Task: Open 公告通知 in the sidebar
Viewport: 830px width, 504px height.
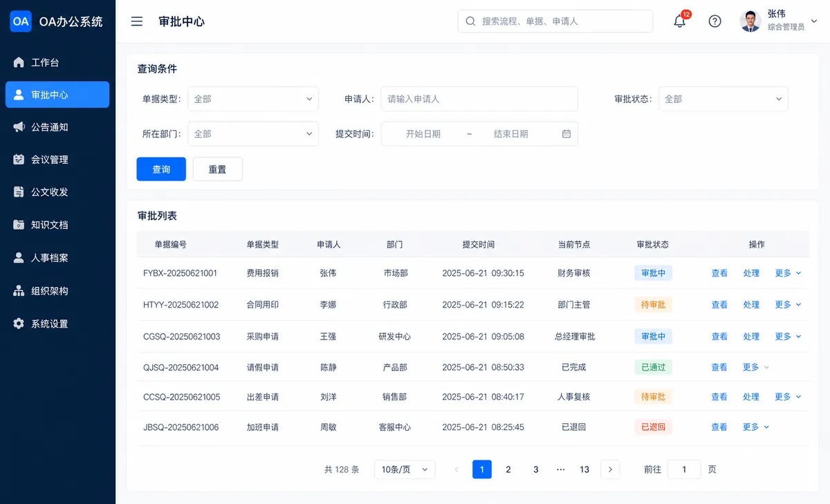Action: click(x=57, y=127)
